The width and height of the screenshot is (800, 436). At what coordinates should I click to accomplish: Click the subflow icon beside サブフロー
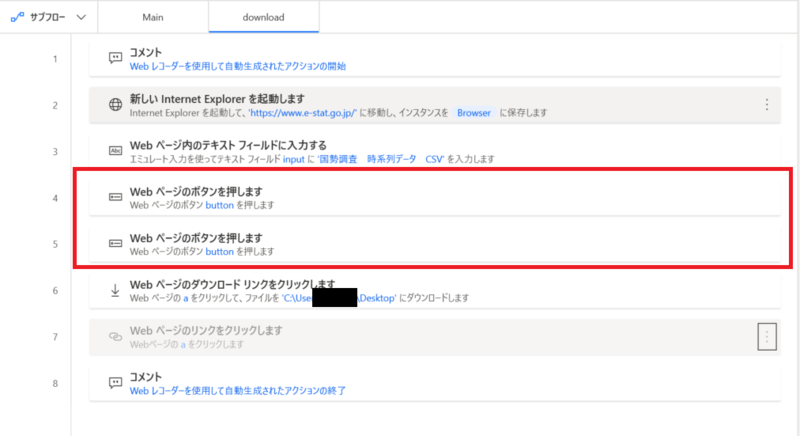point(17,17)
